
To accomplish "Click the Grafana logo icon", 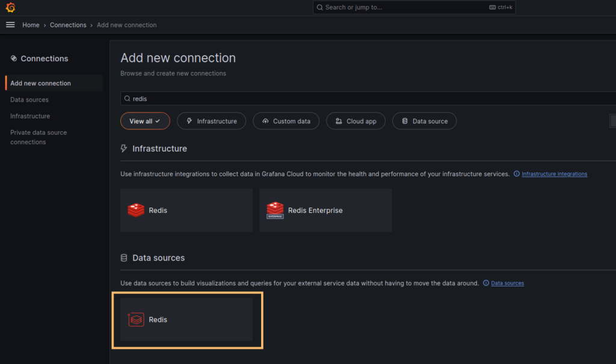I will click(x=10, y=7).
